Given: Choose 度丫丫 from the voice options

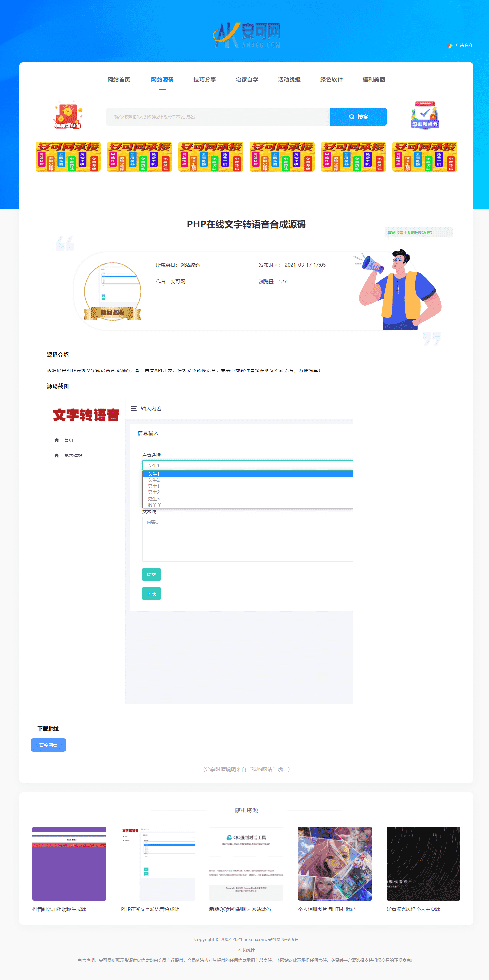Looking at the screenshot, I should (154, 505).
